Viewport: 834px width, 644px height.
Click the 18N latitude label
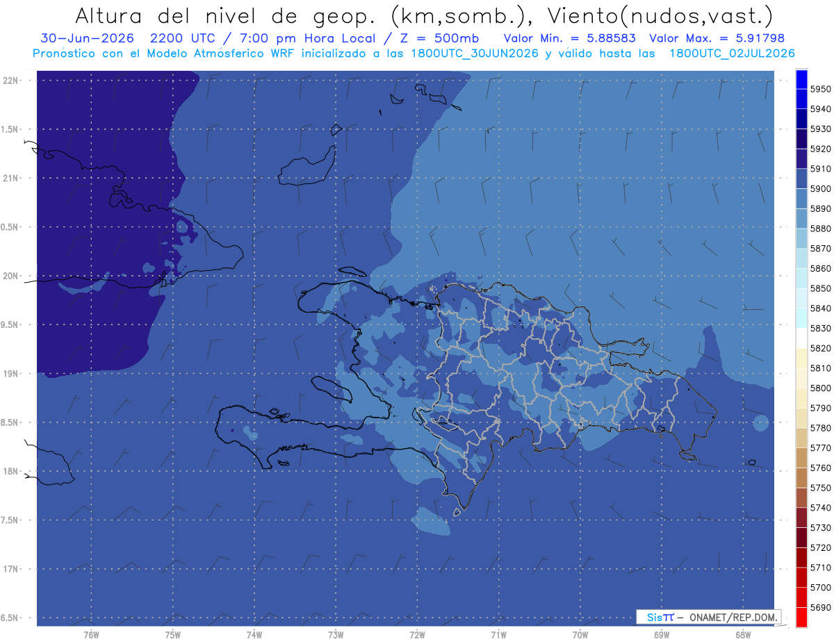point(10,471)
